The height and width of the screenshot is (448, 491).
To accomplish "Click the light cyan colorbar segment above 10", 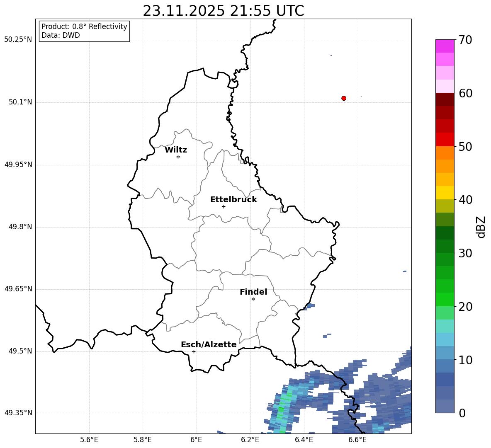I will (445, 339).
